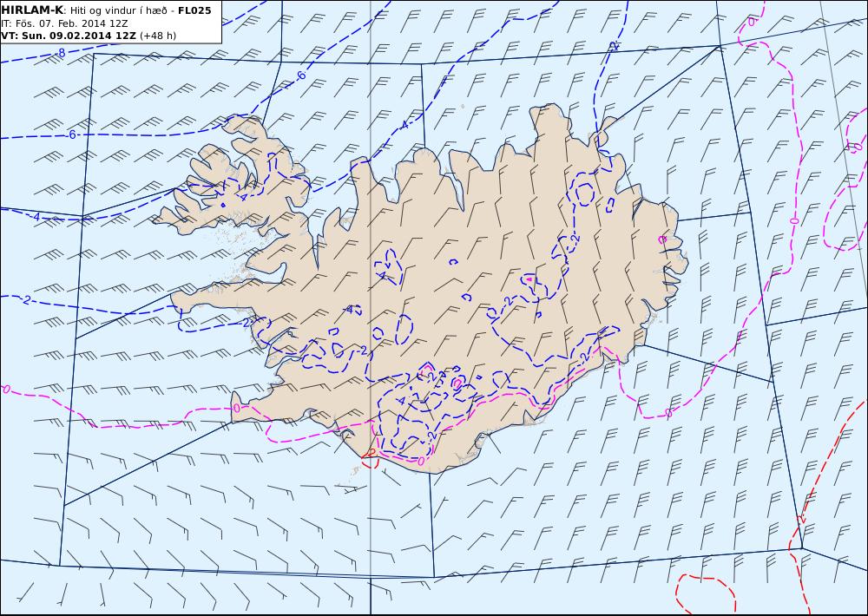Click the "IT: Fös. 07. Feb. 2014 12Z" line
Viewport: 868px width, 616px height.
[65, 23]
